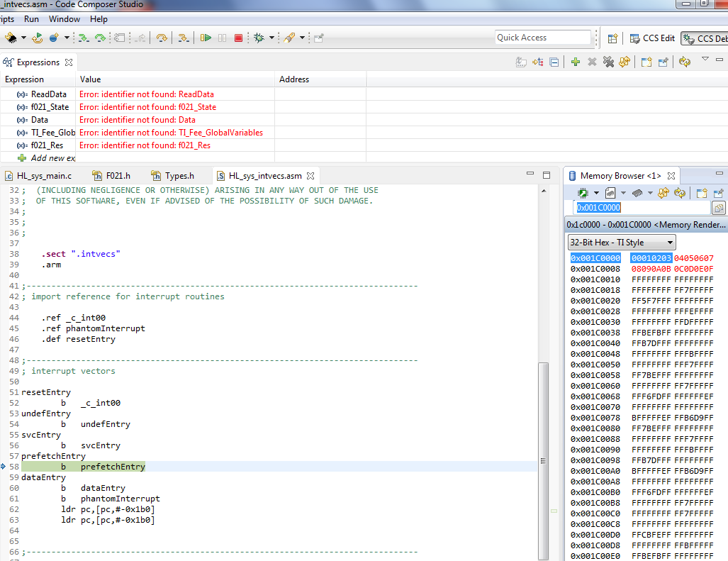Open the Window menu

point(65,19)
